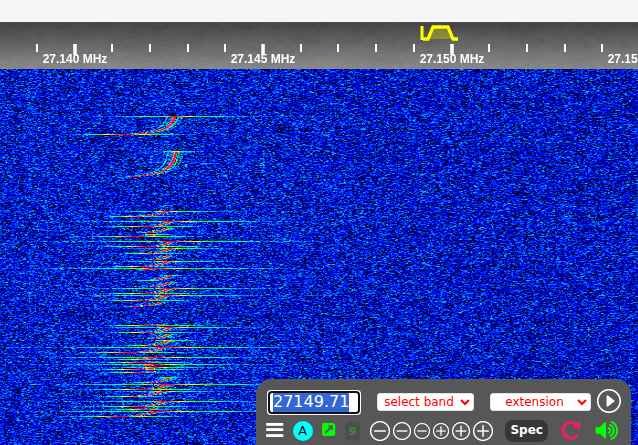Click the 27.150 MHz scale label
638x445 pixels.
[452, 59]
